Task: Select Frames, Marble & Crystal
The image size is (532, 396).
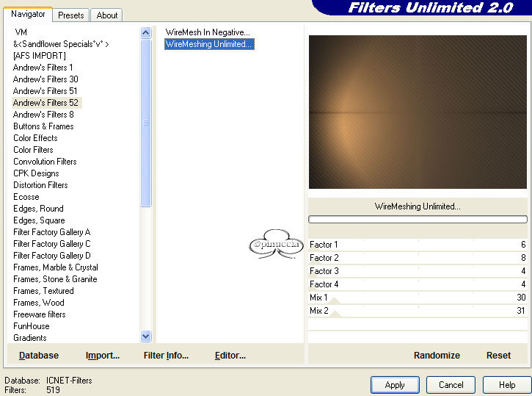Action: (x=56, y=267)
